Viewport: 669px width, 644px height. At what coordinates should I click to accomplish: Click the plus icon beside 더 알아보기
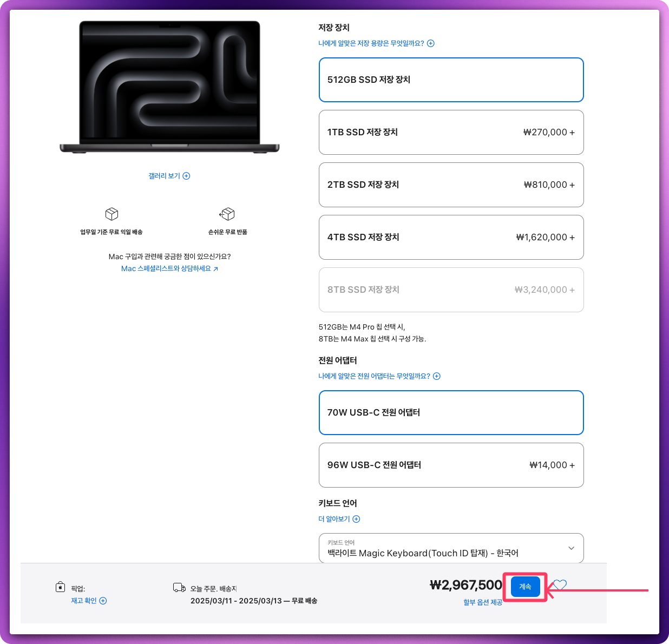click(356, 519)
